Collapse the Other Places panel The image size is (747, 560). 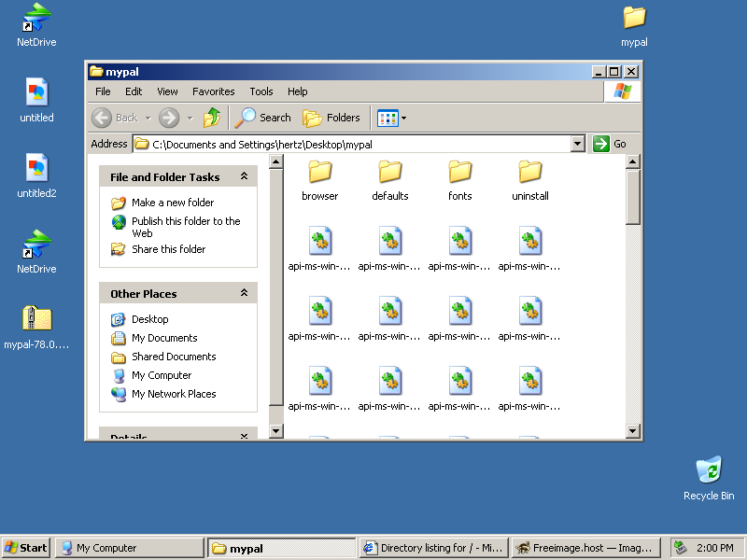(244, 292)
